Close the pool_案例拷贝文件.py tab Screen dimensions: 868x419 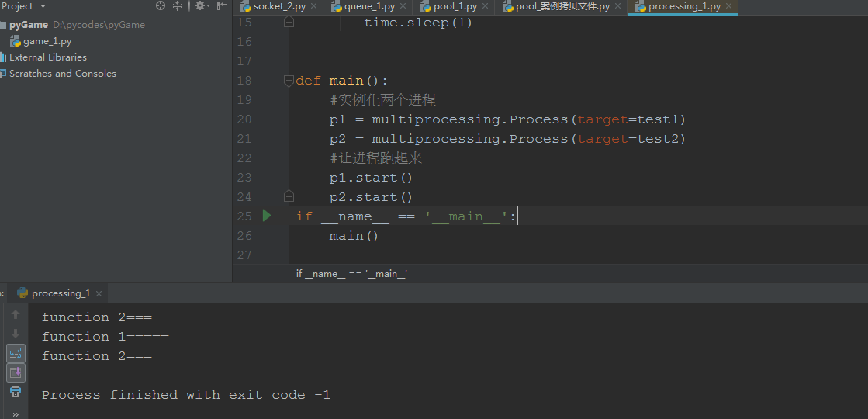point(617,7)
